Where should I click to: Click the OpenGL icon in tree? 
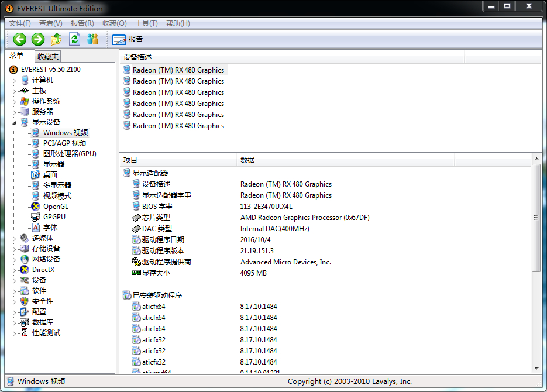[36, 207]
